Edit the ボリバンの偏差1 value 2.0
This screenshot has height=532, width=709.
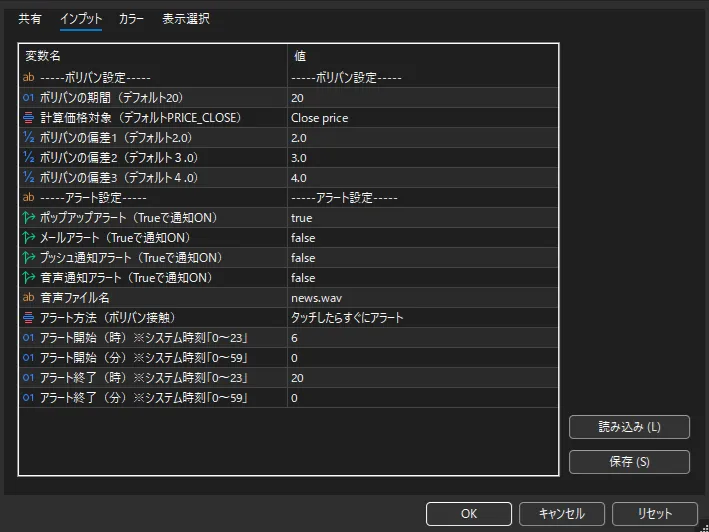(423, 137)
